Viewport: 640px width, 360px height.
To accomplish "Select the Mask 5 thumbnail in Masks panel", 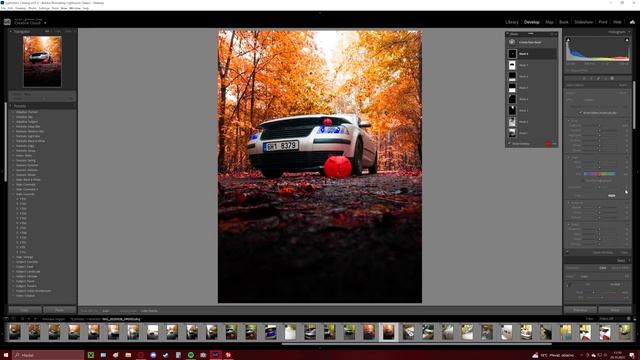I will (x=512, y=88).
